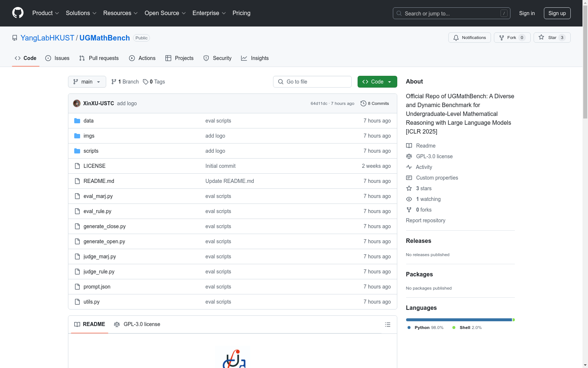588x368 pixels.
Task: Click the star icon to star the repo
Action: [x=541, y=37]
